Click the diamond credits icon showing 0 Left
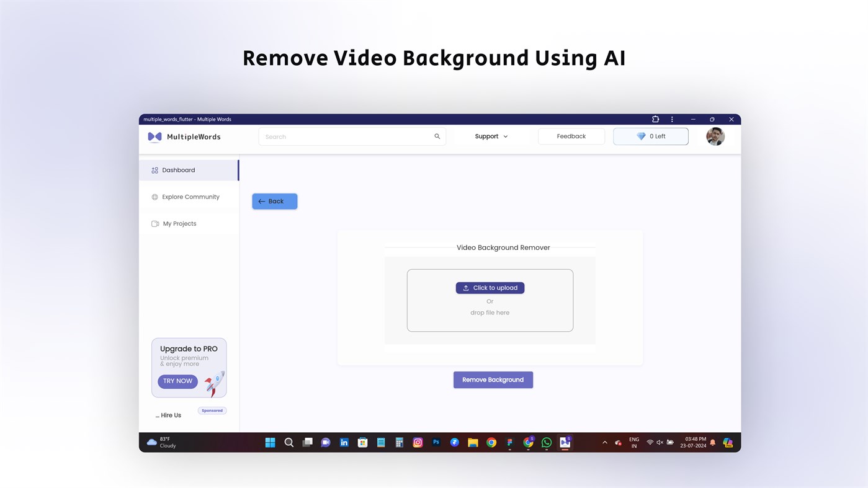Screen dimensions: 868x488 (x=640, y=136)
